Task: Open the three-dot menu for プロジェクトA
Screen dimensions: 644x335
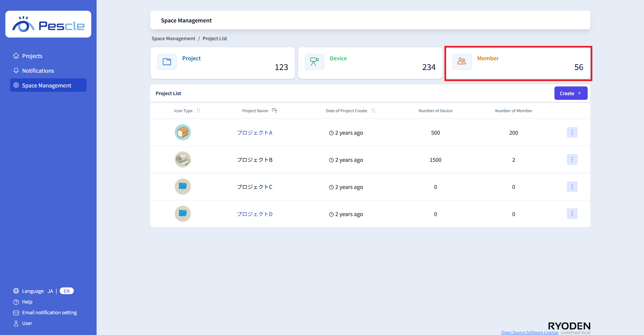Action: (x=572, y=133)
